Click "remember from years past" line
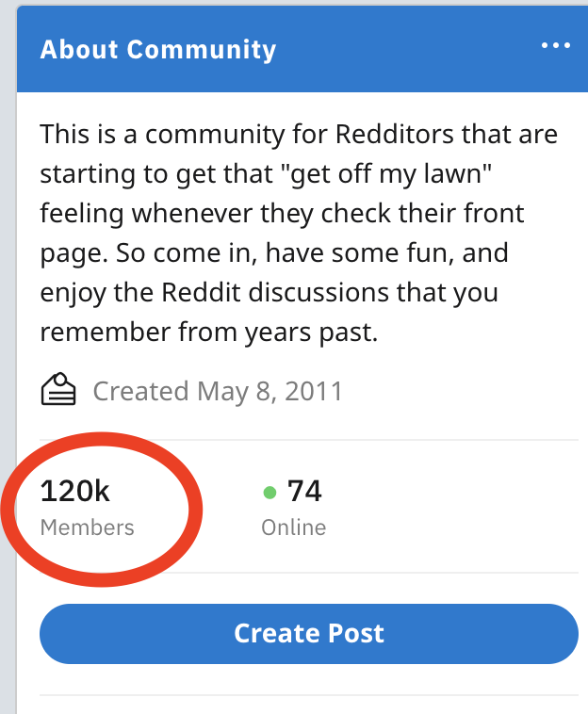The image size is (588, 714). coord(208,332)
